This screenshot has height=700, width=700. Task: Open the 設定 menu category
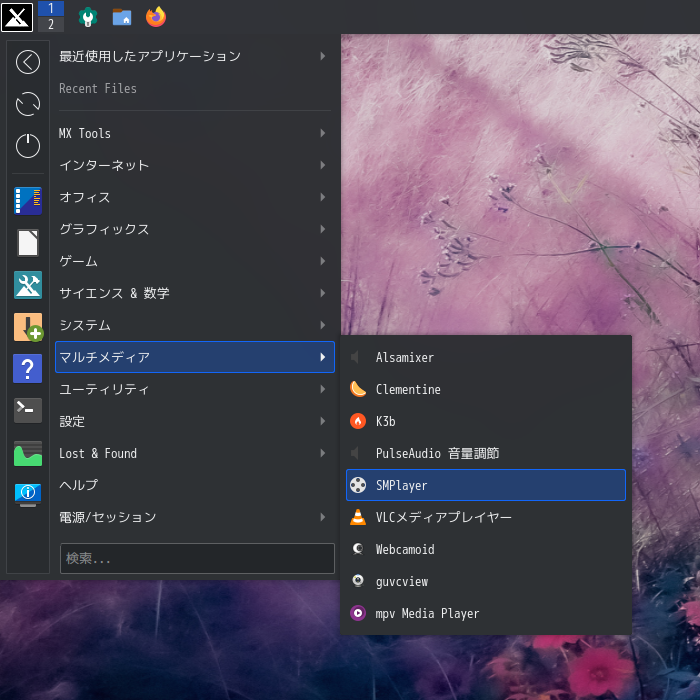point(195,421)
